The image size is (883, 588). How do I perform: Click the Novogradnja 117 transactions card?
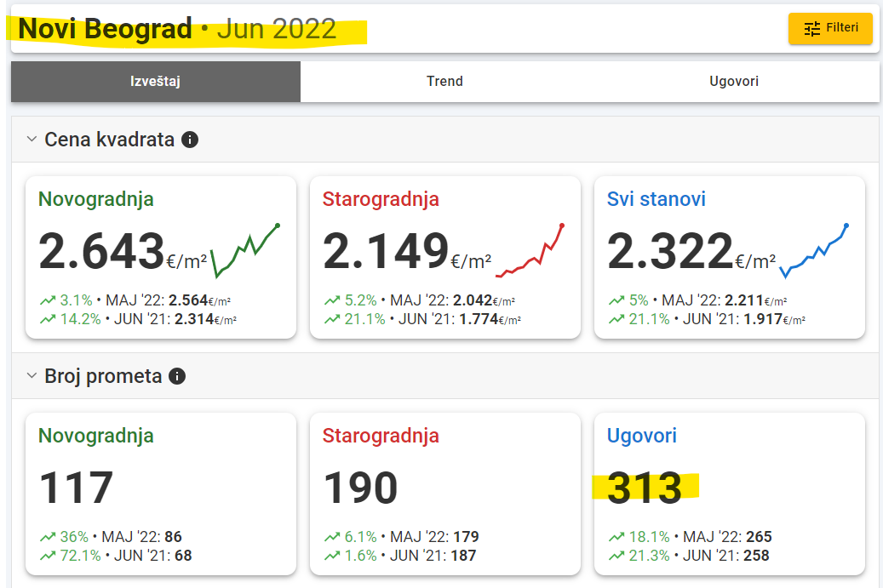tap(161, 492)
